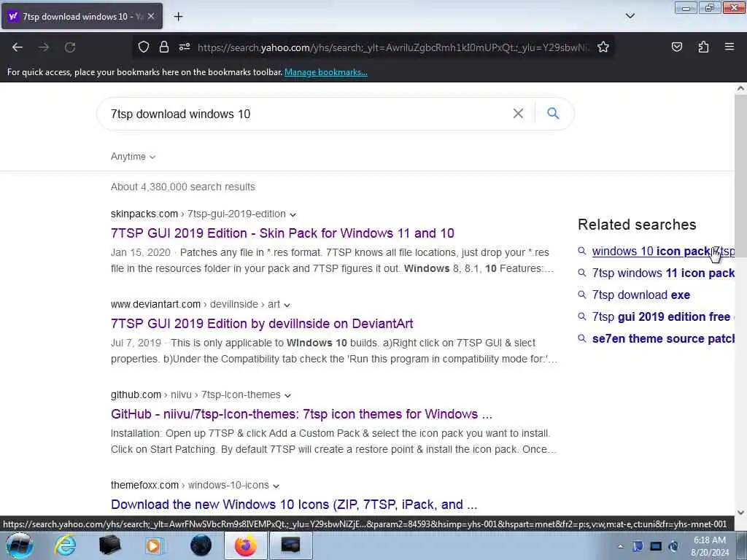Expand themefoxx.com result options chevron

pos(276,486)
